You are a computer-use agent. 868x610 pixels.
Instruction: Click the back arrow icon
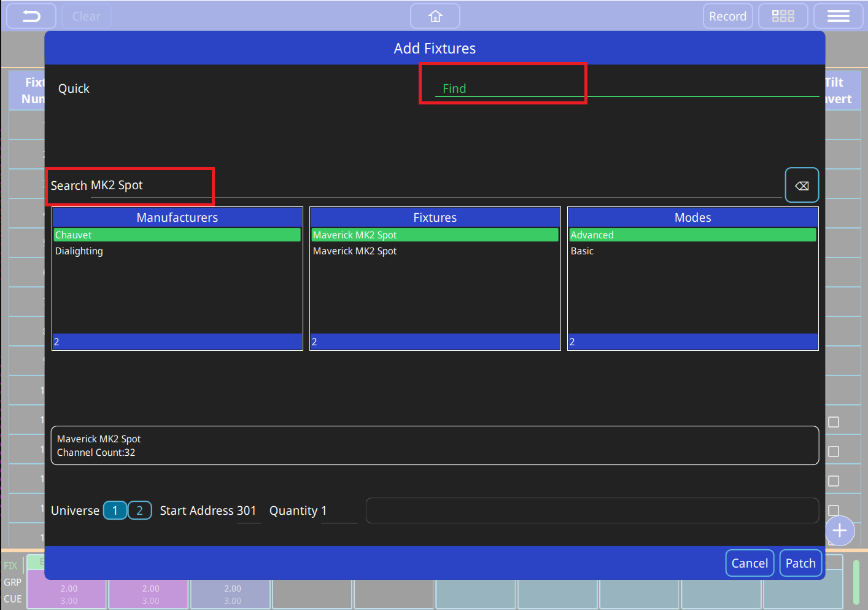pyautogui.click(x=31, y=17)
